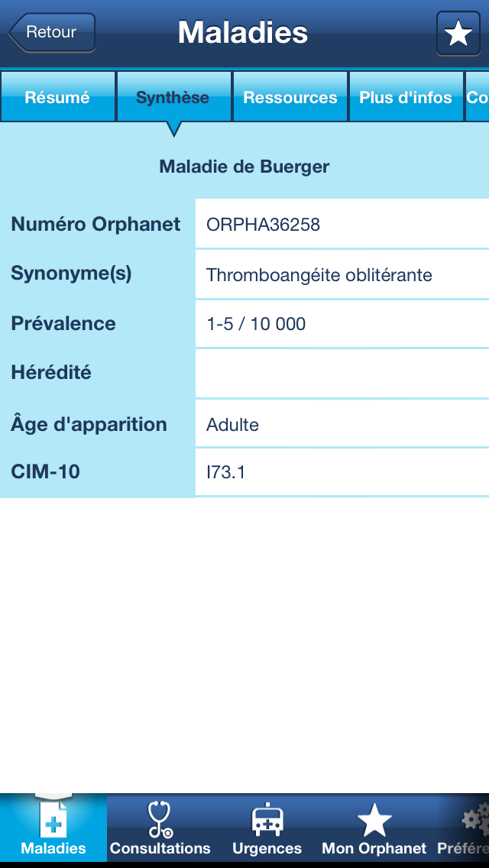
Task: Select the 1-5 / 10 000 prevalence value
Action: [257, 324]
